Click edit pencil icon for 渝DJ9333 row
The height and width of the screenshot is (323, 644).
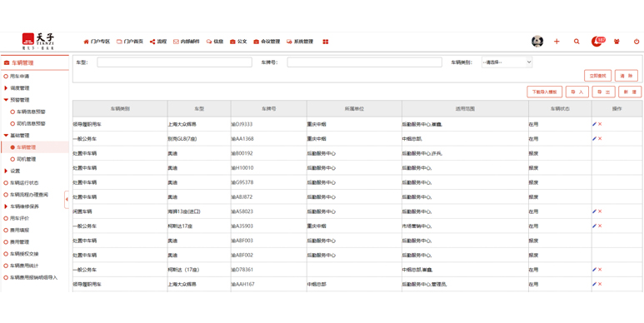pyautogui.click(x=594, y=124)
